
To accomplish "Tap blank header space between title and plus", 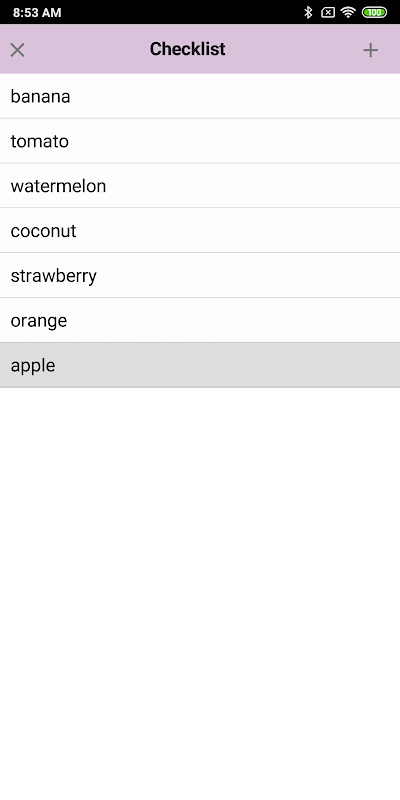I will coord(293,49).
